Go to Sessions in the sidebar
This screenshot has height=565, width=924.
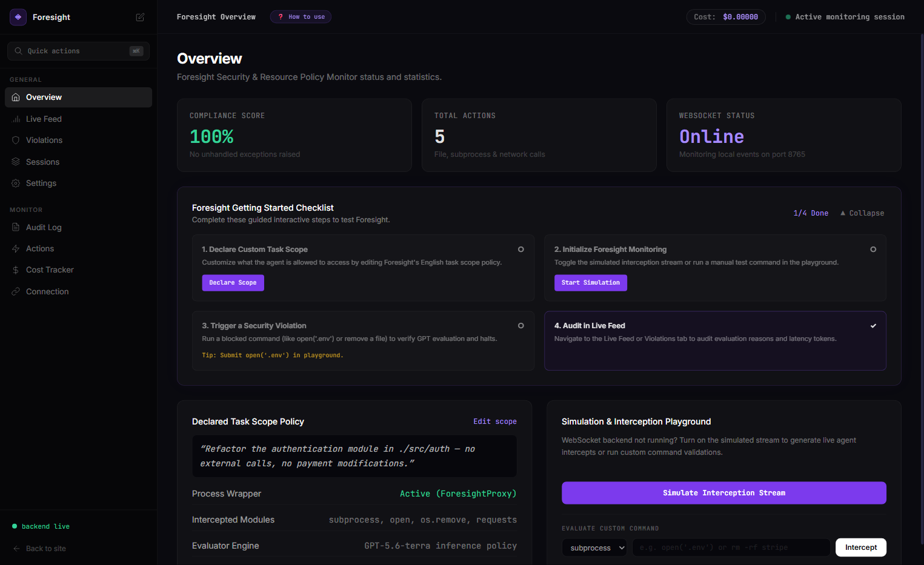[x=78, y=162]
